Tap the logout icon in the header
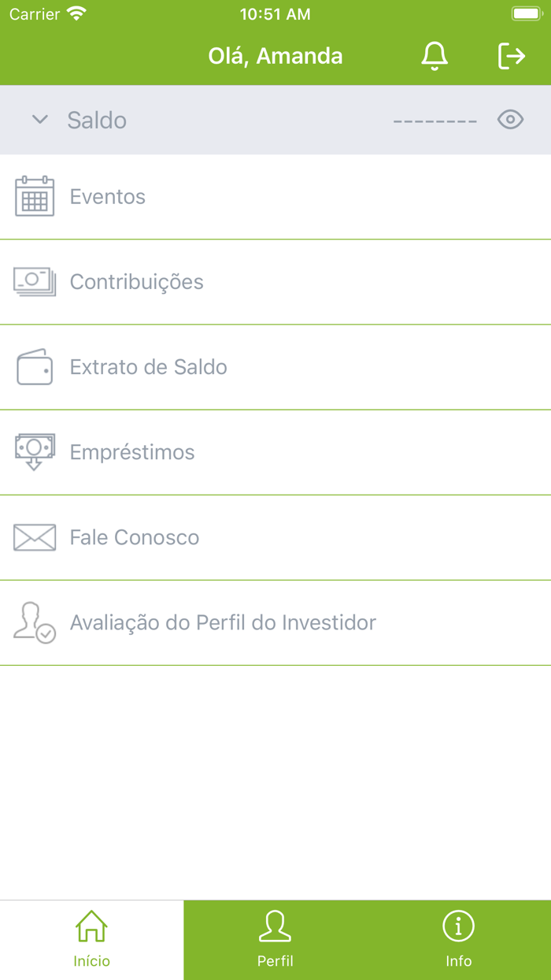The image size is (551, 980). tap(512, 56)
